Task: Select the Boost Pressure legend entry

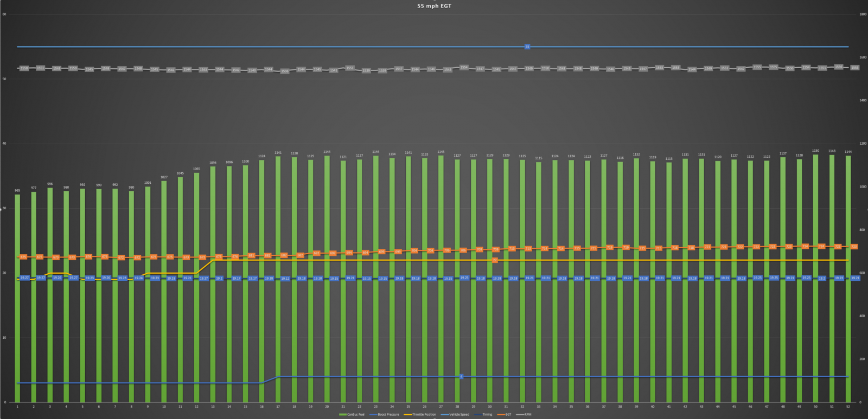Action: [x=384, y=415]
